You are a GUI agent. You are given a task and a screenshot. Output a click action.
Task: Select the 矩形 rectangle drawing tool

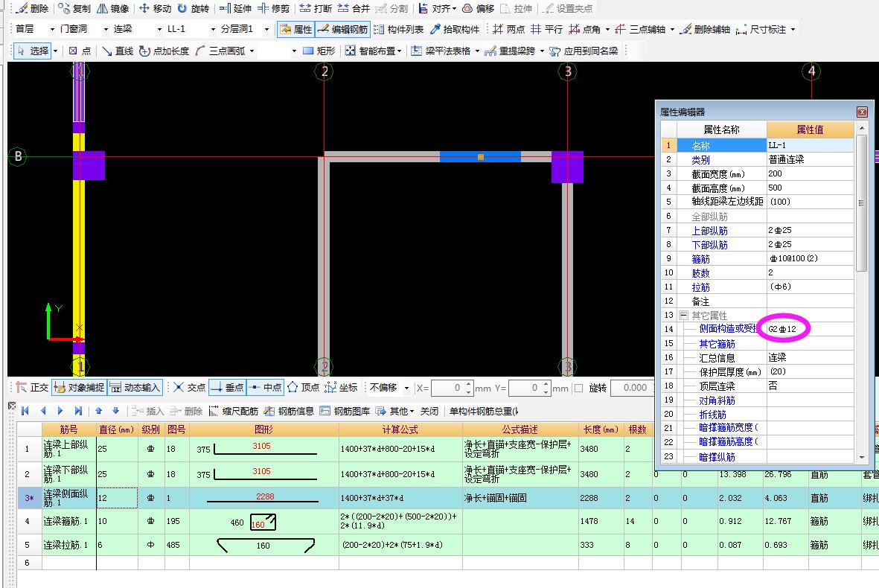[x=319, y=51]
